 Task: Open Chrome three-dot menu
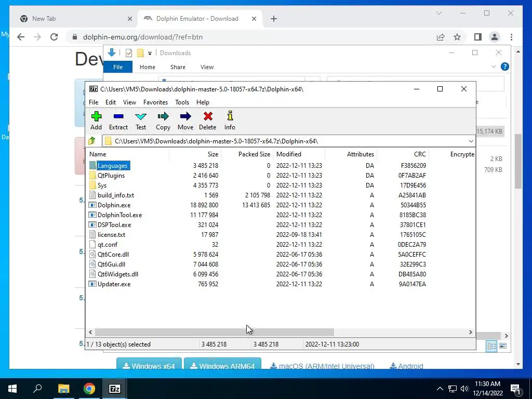tap(511, 37)
